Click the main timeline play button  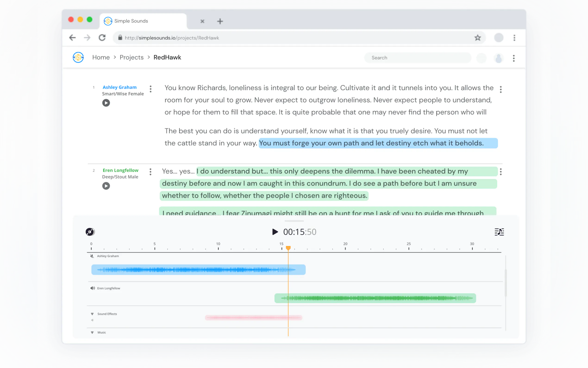click(275, 232)
